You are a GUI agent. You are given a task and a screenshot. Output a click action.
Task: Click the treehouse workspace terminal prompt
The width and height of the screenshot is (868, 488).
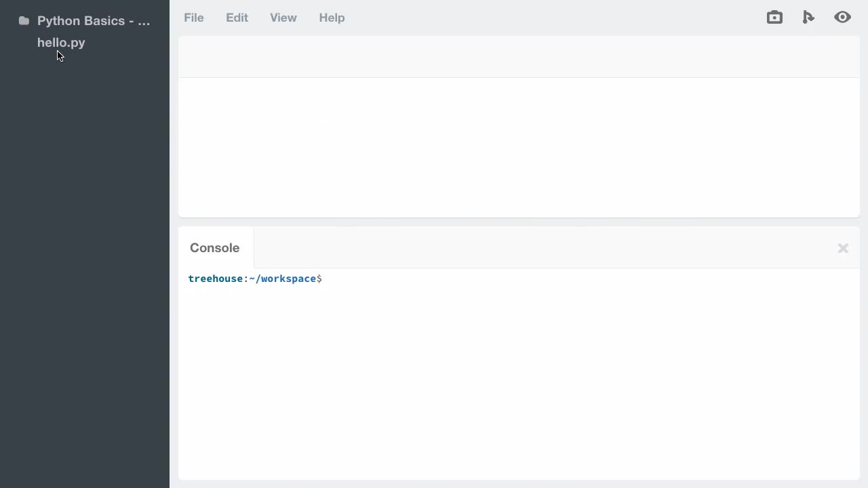click(255, 279)
